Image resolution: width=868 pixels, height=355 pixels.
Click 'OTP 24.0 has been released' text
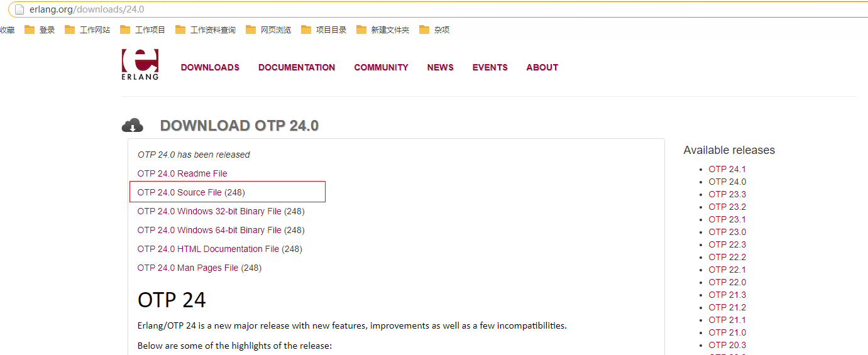tap(194, 155)
